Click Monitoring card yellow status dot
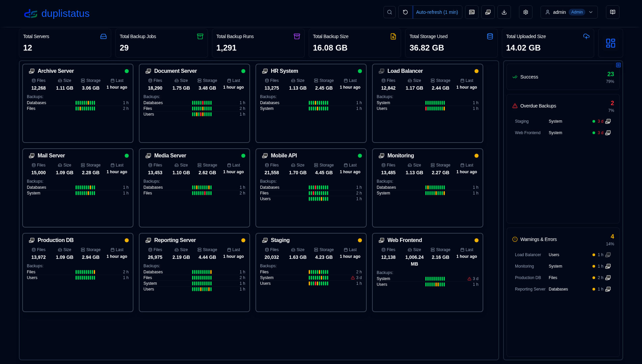The width and height of the screenshot is (642, 364). point(477,156)
